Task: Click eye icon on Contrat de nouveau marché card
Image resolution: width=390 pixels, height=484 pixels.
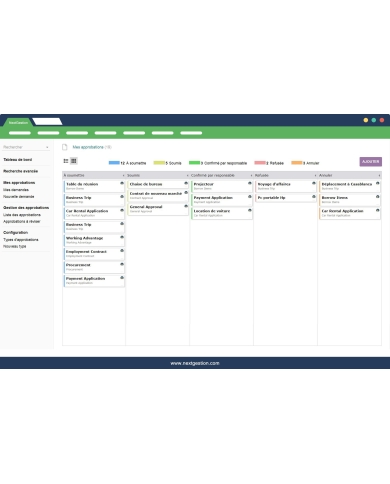Action: [x=186, y=193]
